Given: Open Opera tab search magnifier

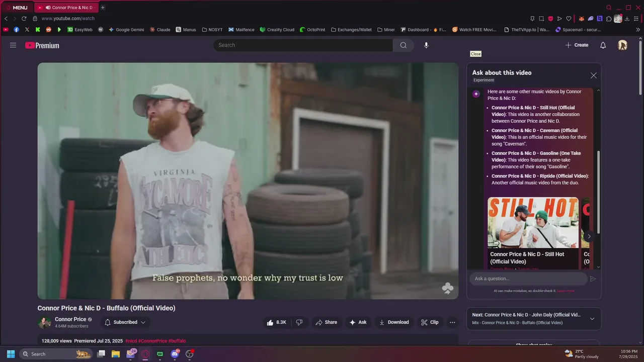Looking at the screenshot, I should (x=609, y=8).
